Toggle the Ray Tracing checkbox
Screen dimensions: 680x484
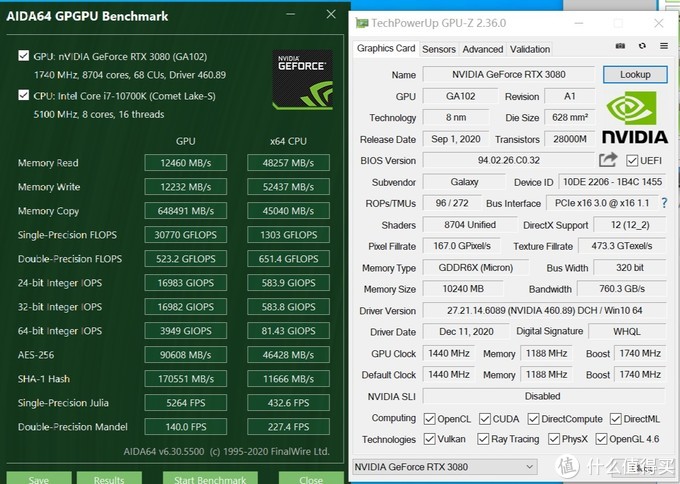[483, 439]
